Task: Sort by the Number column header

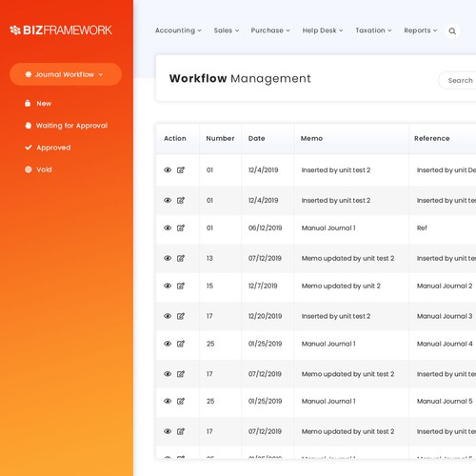Action: click(220, 138)
